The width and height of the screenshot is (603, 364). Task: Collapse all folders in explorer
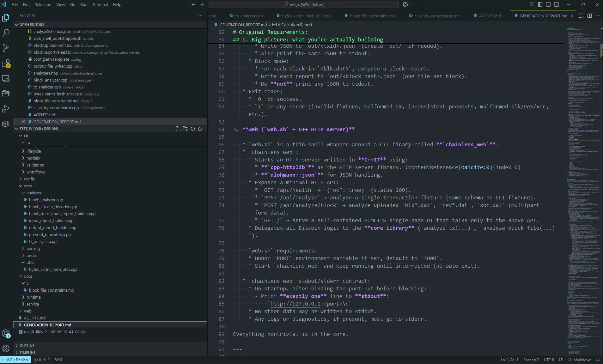(x=200, y=129)
